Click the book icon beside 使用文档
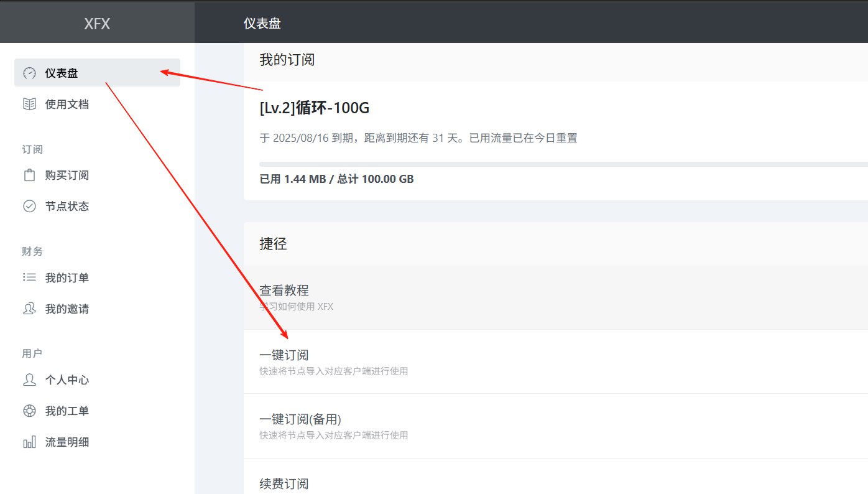 (29, 104)
